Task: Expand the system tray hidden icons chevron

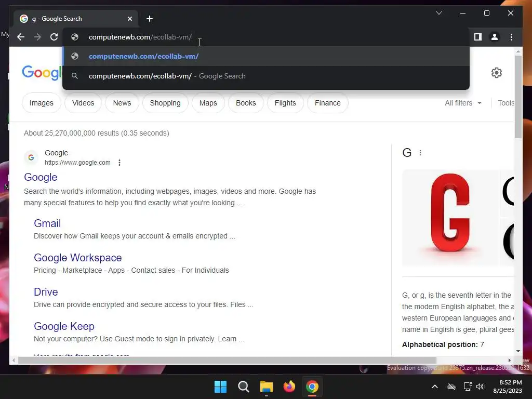Action: (x=435, y=387)
